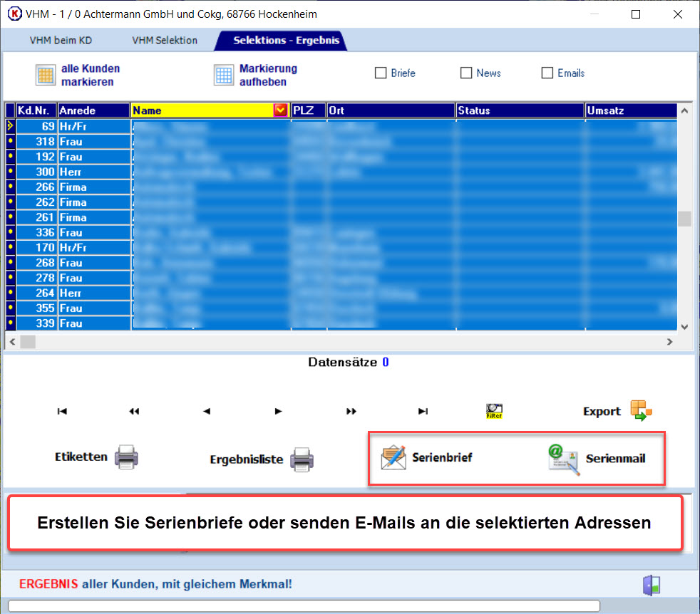Viewport: 700px width, 614px height.
Task: Toggle the News checkbox
Action: coord(466,73)
